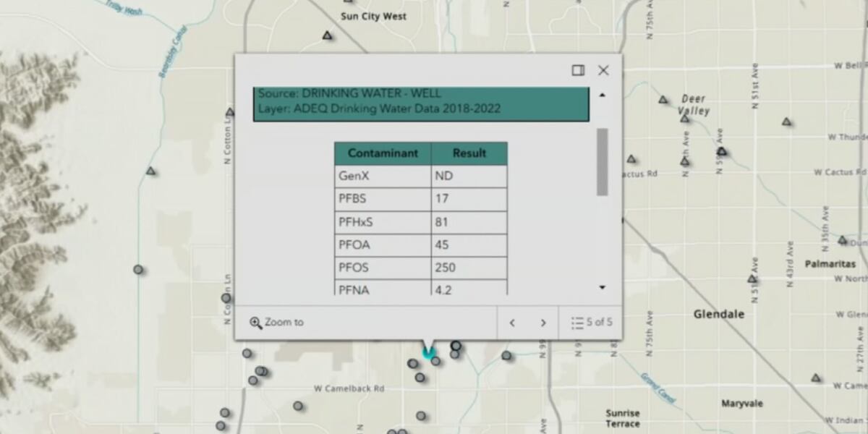The width and height of the screenshot is (868, 434).
Task: Click the Result column header
Action: click(x=469, y=153)
